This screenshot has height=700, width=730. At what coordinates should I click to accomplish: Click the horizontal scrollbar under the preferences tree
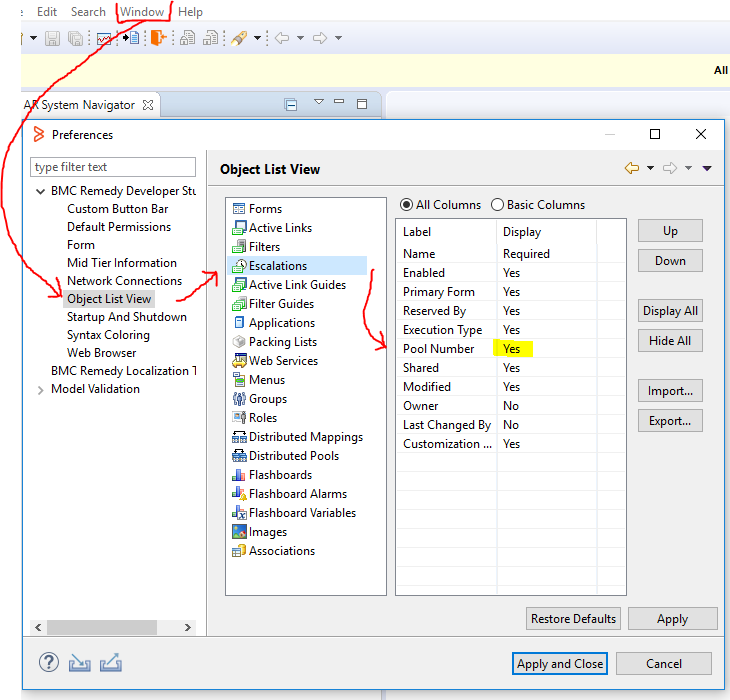click(x=102, y=627)
